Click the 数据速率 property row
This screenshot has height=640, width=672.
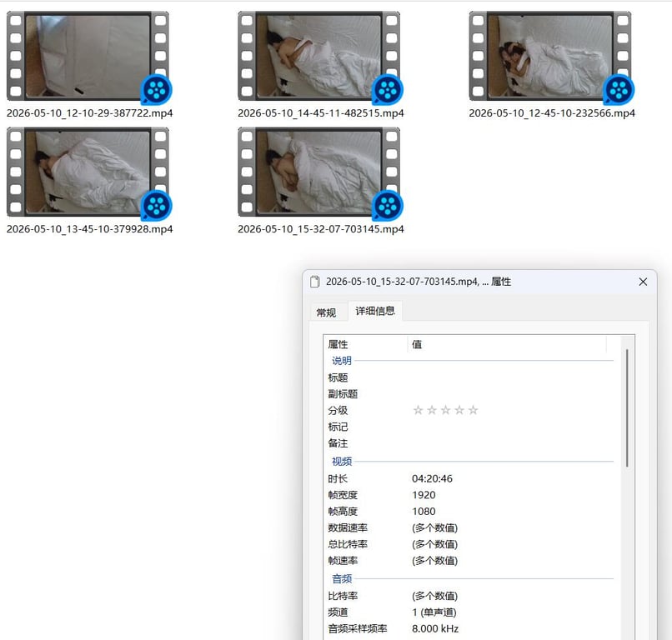[470, 527]
